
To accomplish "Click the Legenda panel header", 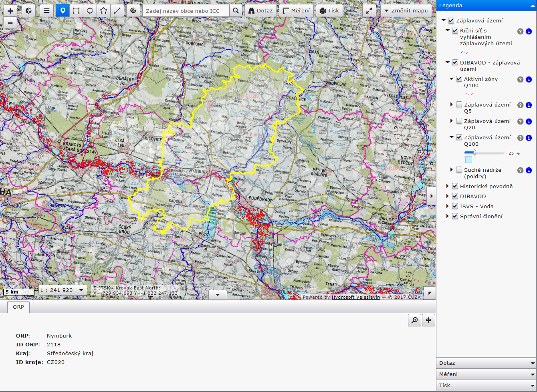I will (x=487, y=6).
